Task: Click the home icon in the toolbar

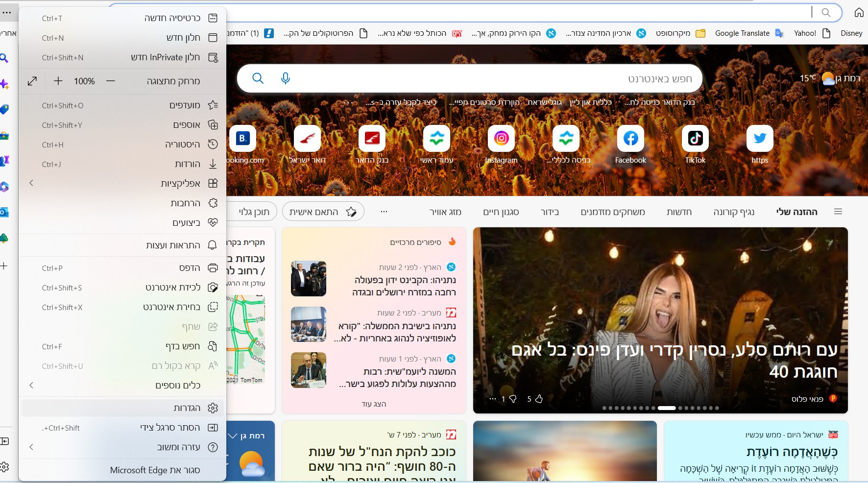Action: pos(859,13)
